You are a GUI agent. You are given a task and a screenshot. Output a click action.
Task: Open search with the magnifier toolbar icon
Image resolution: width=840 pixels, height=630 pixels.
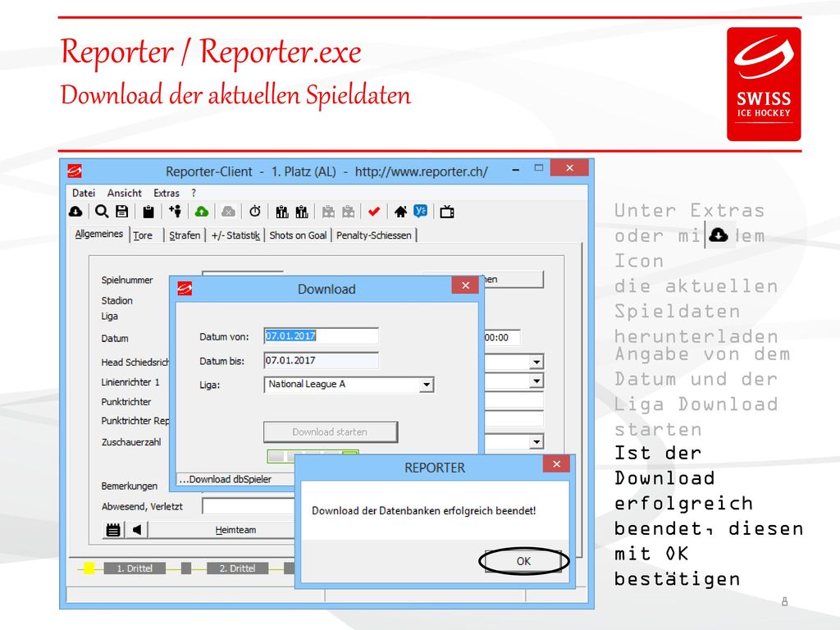click(101, 212)
